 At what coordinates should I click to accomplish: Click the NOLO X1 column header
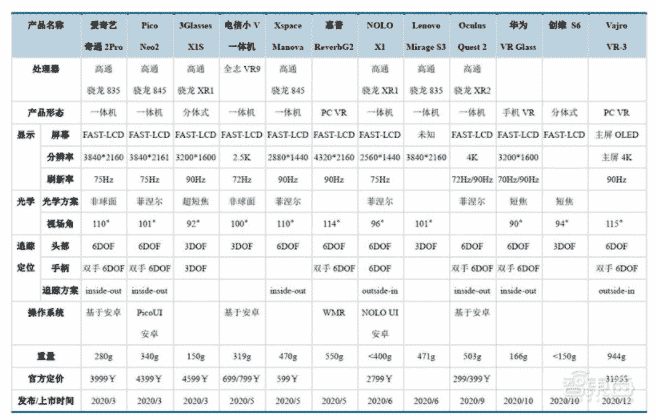(x=380, y=36)
